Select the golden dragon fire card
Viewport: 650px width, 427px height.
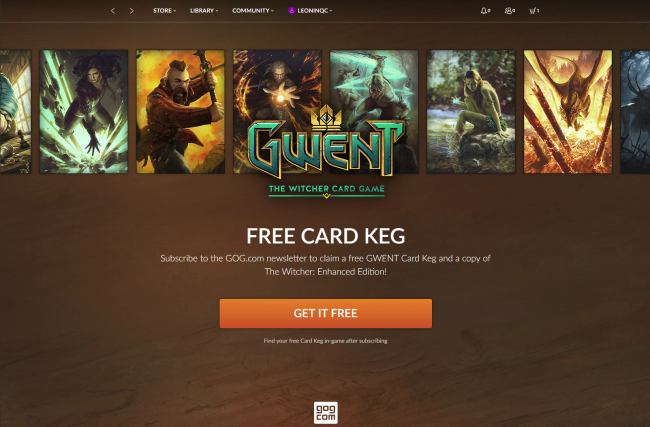568,112
